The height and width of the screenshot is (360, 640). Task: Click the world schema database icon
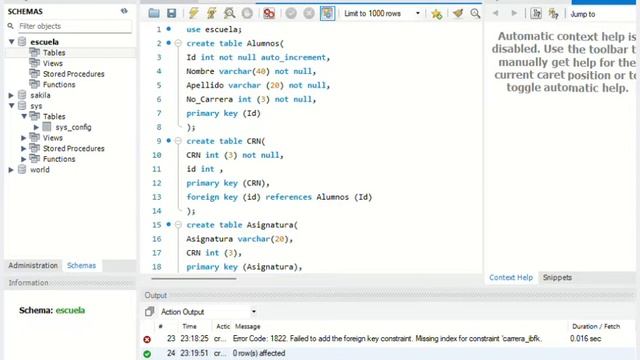(x=22, y=169)
